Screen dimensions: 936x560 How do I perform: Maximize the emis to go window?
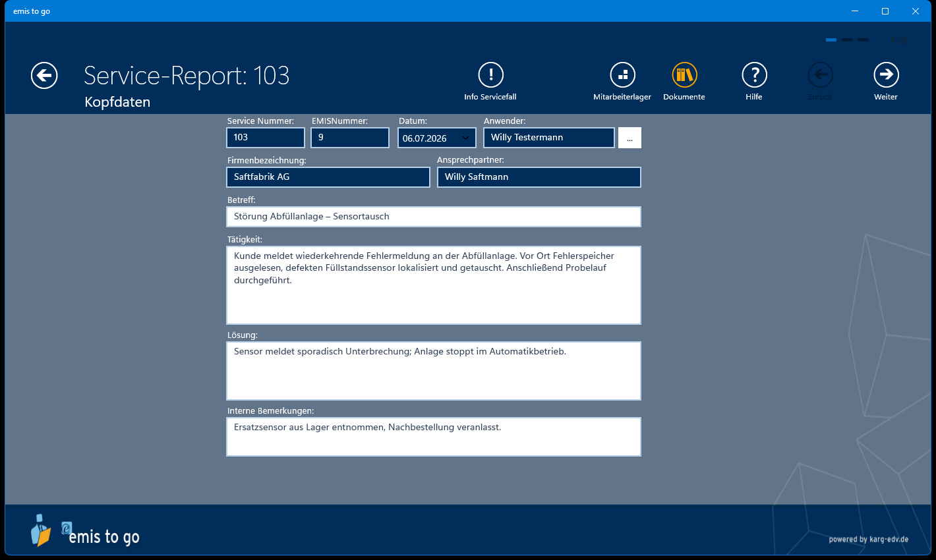coord(885,11)
